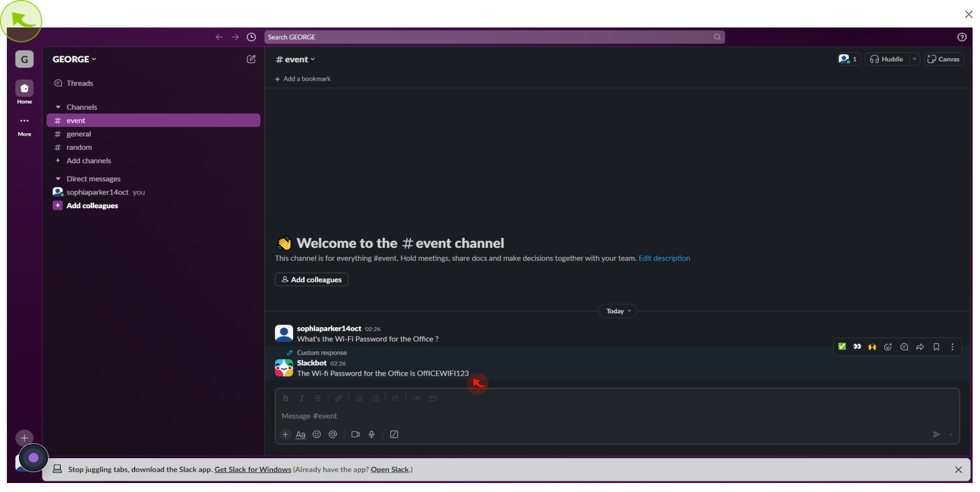Select the event channel
This screenshot has width=980, height=492.
coord(153,120)
